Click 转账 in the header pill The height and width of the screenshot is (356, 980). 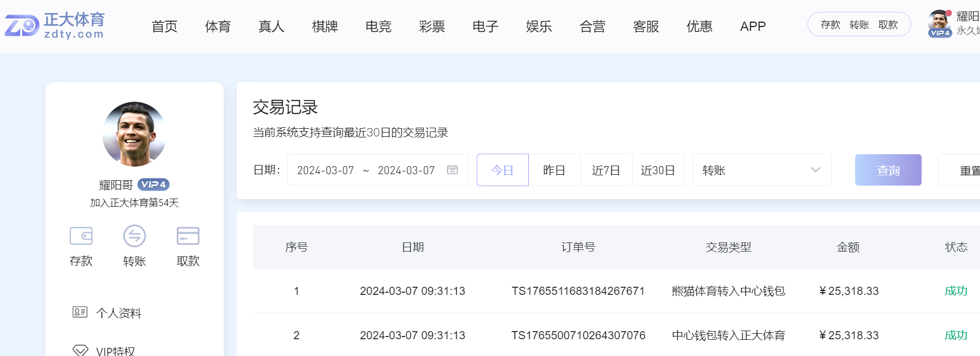(859, 25)
